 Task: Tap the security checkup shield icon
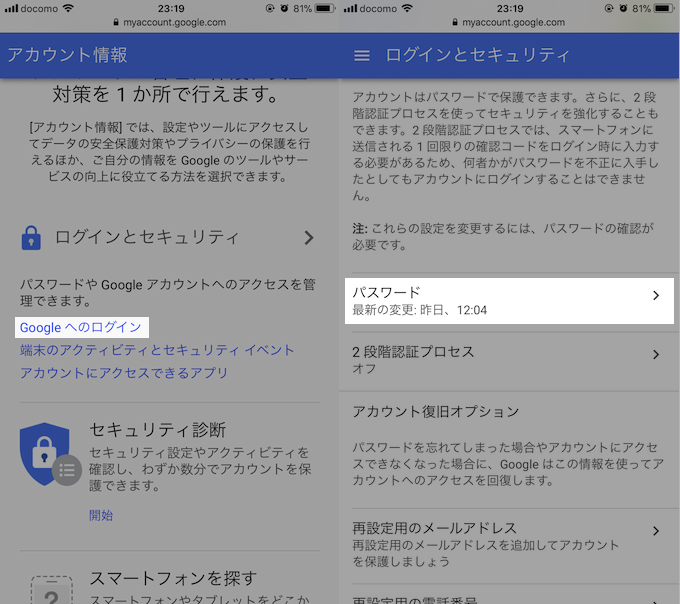pos(46,454)
